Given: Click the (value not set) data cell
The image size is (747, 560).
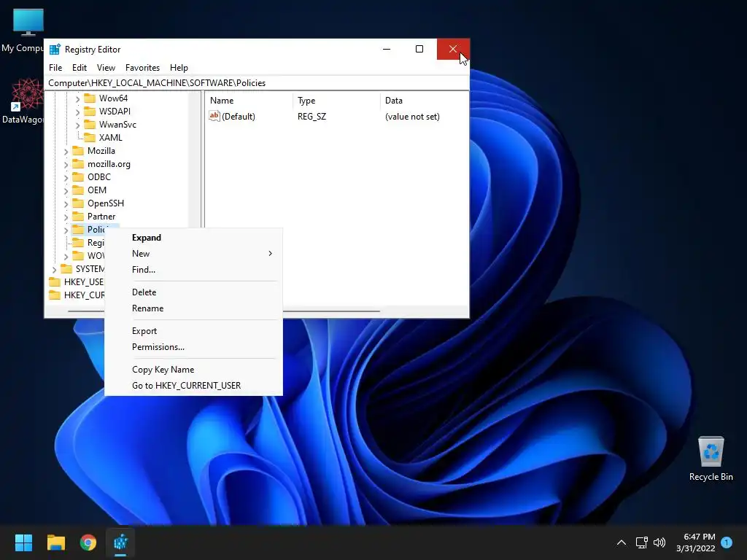Looking at the screenshot, I should coord(412,116).
